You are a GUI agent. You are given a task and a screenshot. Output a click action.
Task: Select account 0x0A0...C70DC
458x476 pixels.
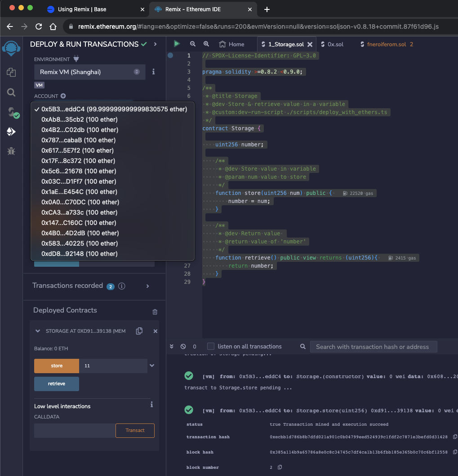[112, 202]
